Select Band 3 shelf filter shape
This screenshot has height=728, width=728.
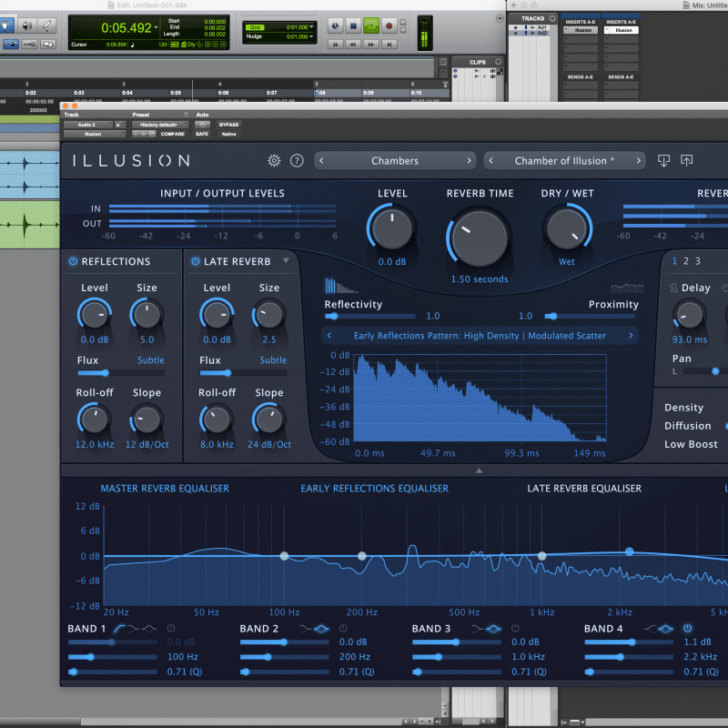click(478, 629)
